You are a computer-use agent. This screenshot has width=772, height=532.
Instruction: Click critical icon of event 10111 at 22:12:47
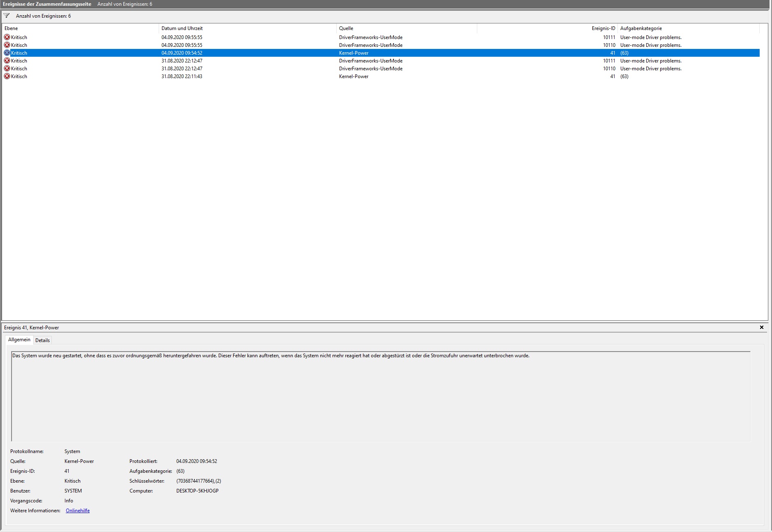click(7, 60)
